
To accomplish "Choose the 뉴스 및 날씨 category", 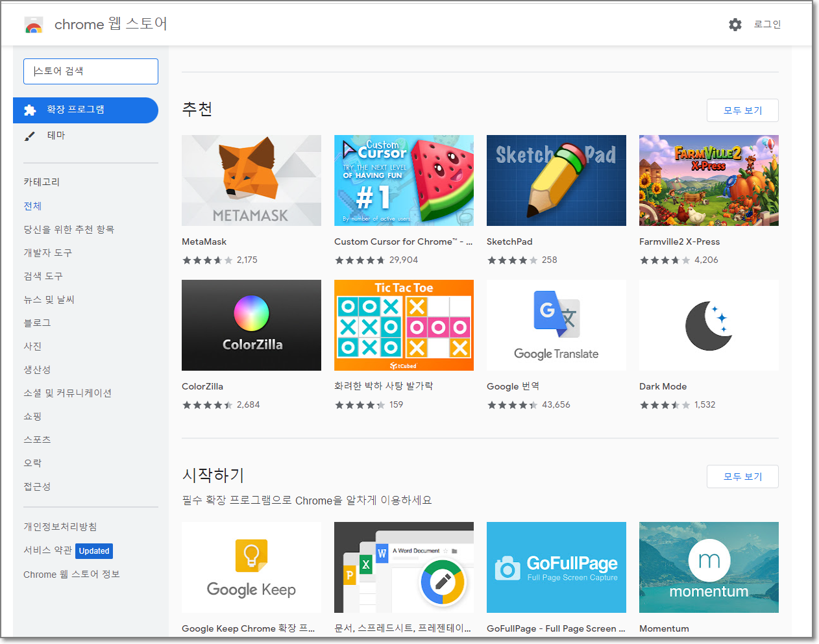I will coord(49,299).
